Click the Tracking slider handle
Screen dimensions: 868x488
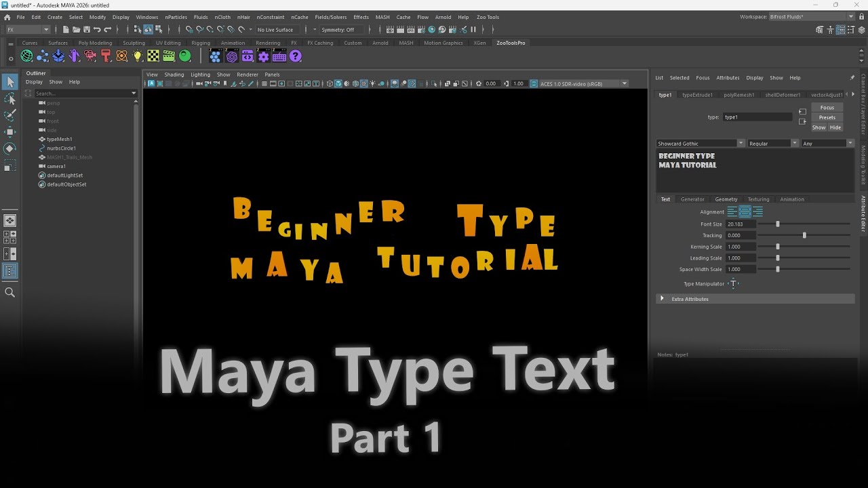click(804, 235)
